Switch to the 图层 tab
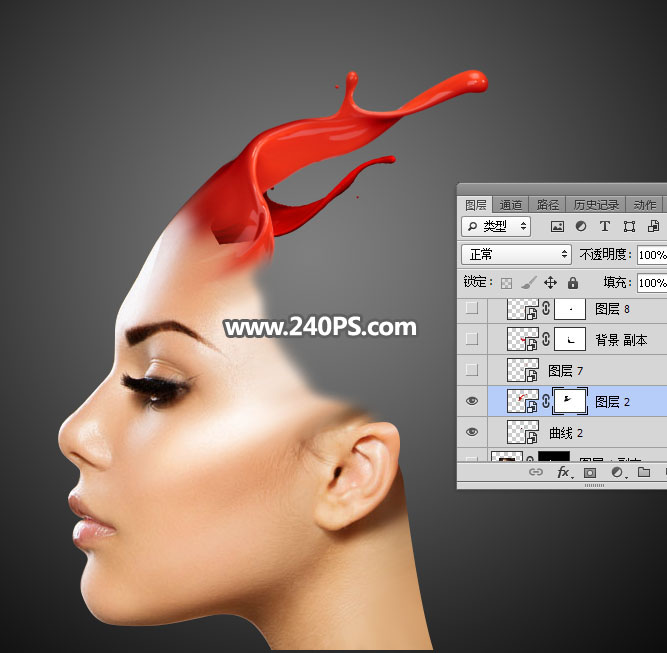 pos(476,205)
